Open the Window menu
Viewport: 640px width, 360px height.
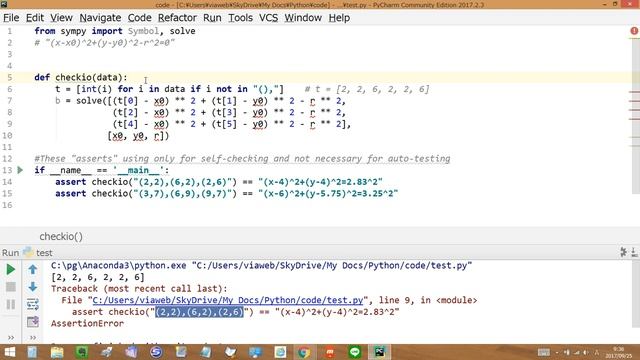coord(303,18)
